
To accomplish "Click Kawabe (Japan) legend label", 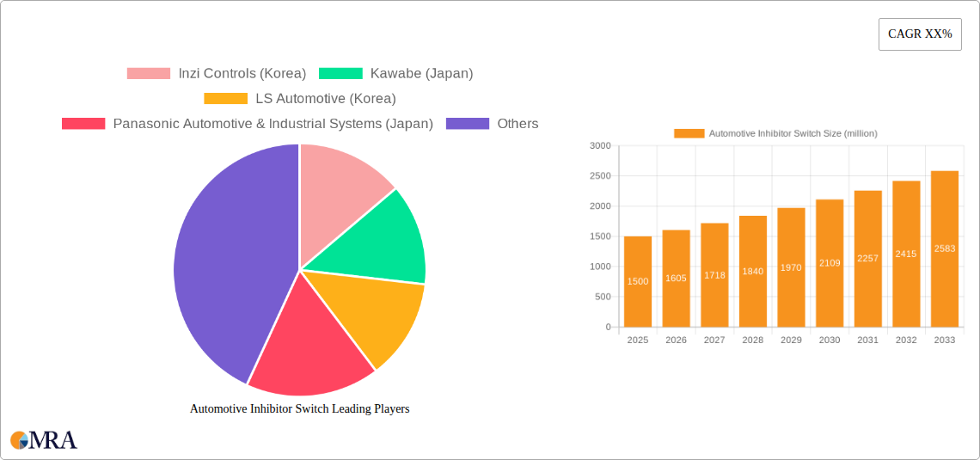I will pyautogui.click(x=422, y=73).
